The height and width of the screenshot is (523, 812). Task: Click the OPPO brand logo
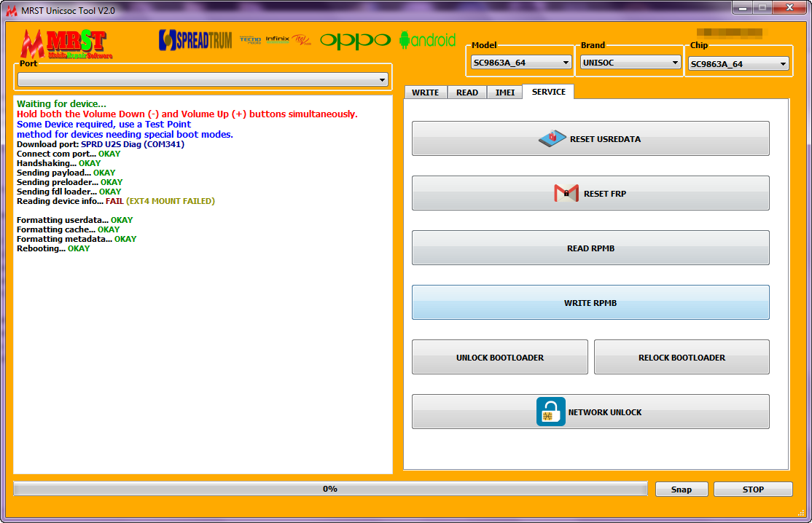click(x=355, y=40)
